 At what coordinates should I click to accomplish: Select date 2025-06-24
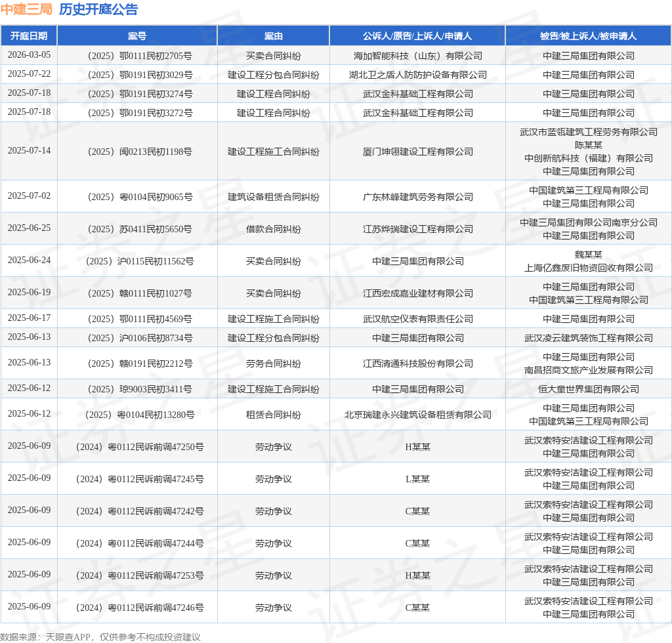click(29, 260)
